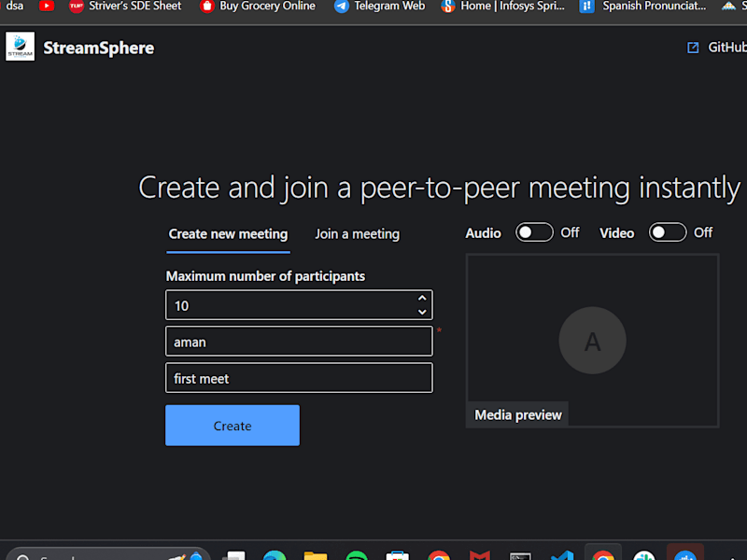Open the Home Infosys Springboard bookmark
This screenshot has width=747, height=560.
[x=503, y=7]
